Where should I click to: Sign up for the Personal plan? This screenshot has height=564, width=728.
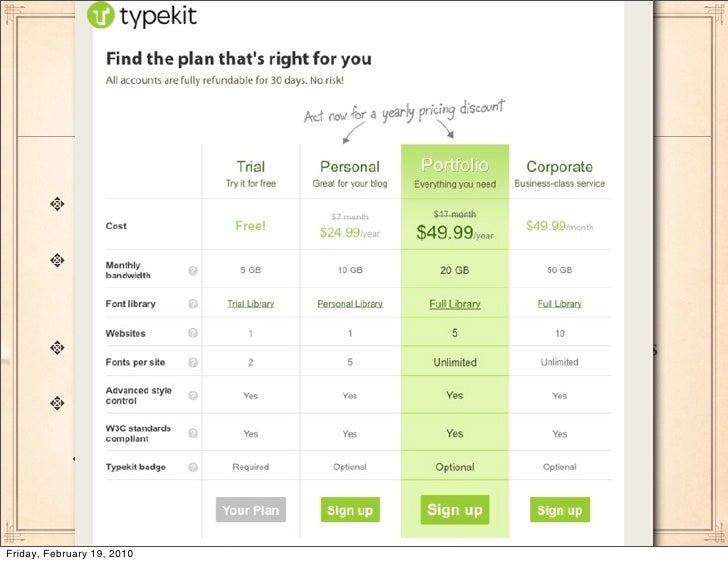(x=350, y=510)
